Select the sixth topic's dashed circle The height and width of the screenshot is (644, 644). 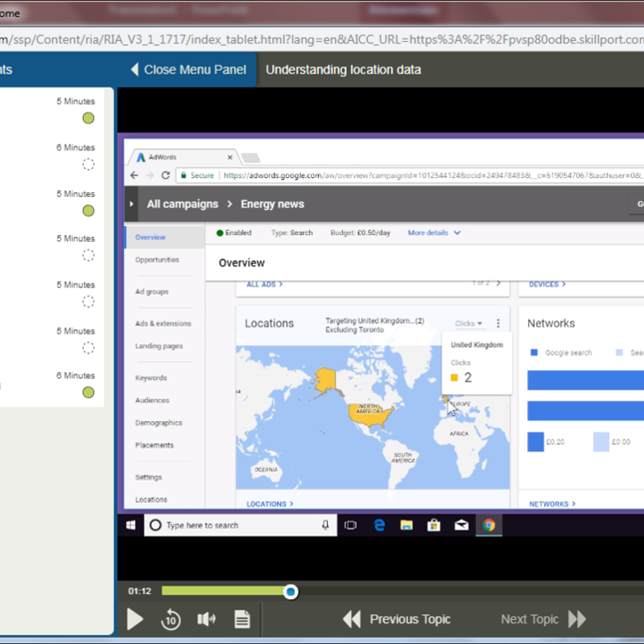click(89, 348)
